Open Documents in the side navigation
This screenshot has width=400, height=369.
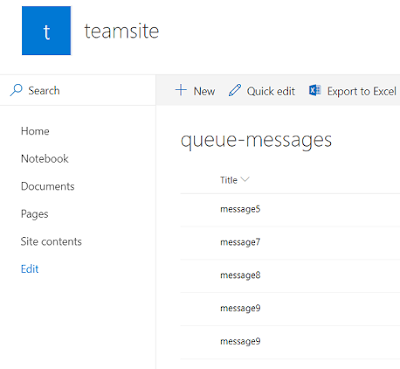48,186
